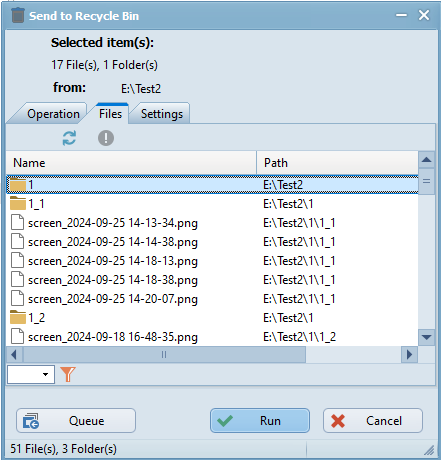Click the scroll right arrow of file list
Viewport: 441px width, 460px height.
click(x=409, y=354)
